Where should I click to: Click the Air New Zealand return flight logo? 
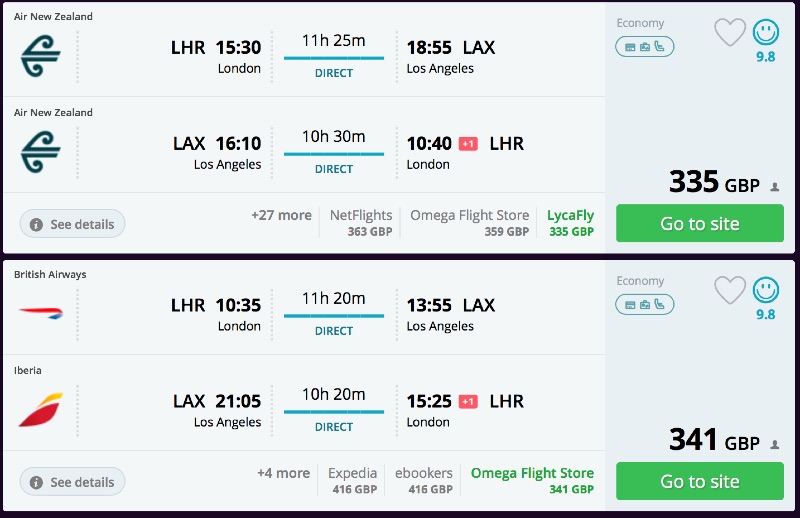point(40,153)
